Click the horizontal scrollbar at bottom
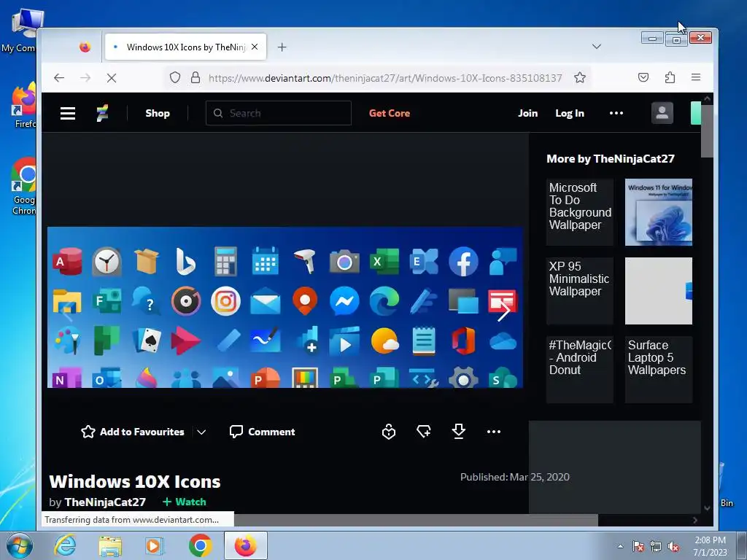The image size is (747, 560). coord(416,520)
